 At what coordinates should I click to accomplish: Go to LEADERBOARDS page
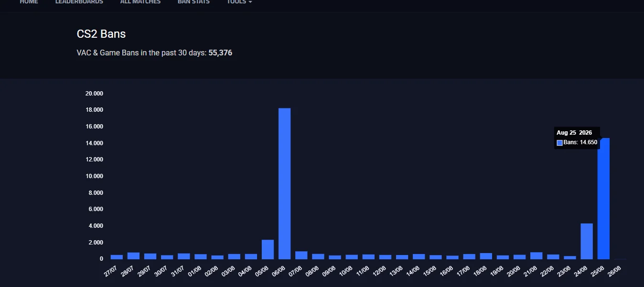(79, 2)
